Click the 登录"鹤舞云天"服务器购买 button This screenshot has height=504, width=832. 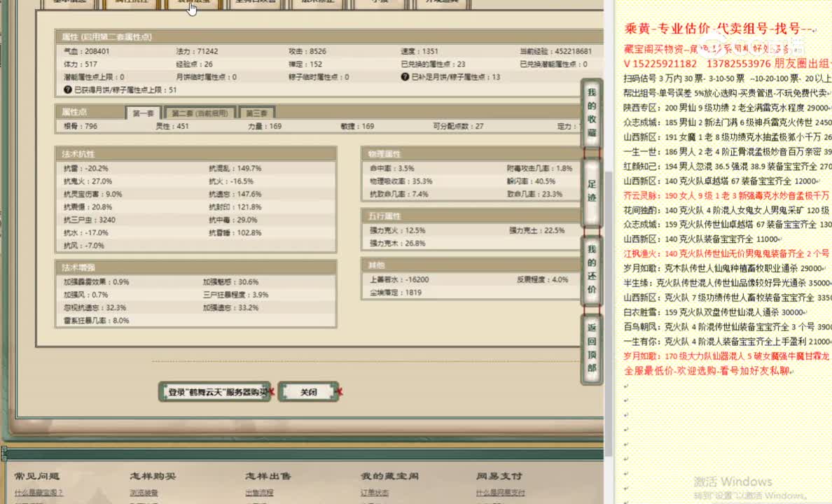coord(215,392)
